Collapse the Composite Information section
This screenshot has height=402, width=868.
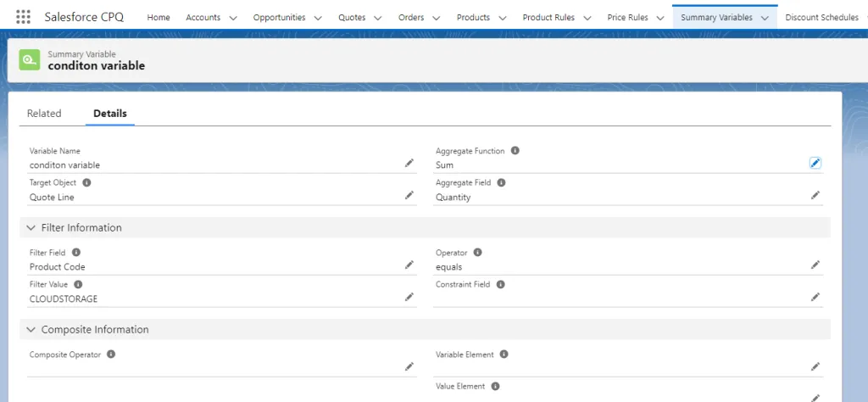(x=31, y=329)
